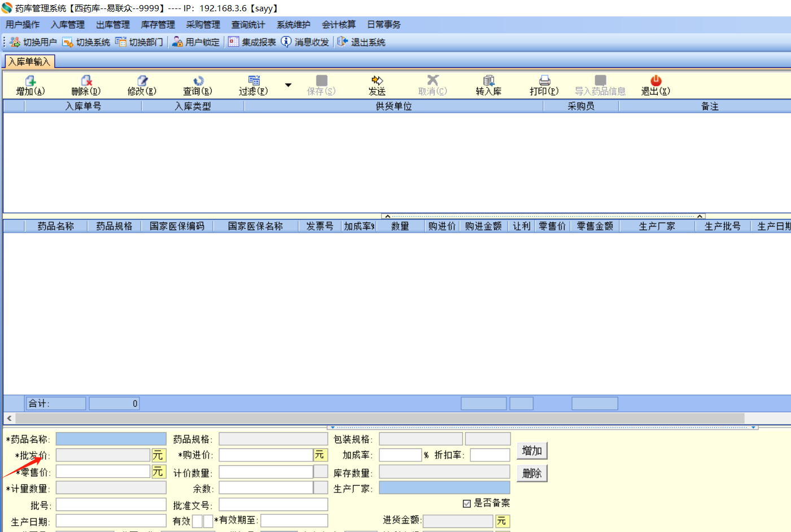Click the right down-arrow above the entry form
Viewport: 791px width, 532px height.
pyautogui.click(x=753, y=428)
